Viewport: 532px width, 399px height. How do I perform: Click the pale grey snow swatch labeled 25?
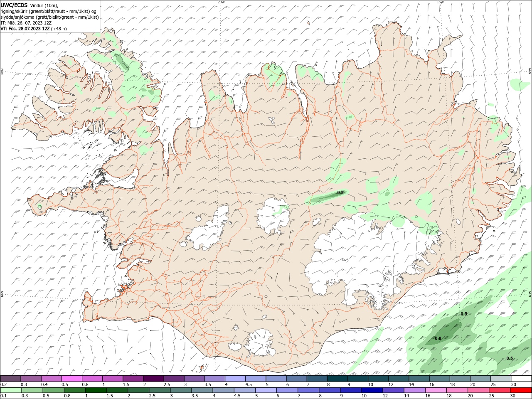[x=500, y=379]
